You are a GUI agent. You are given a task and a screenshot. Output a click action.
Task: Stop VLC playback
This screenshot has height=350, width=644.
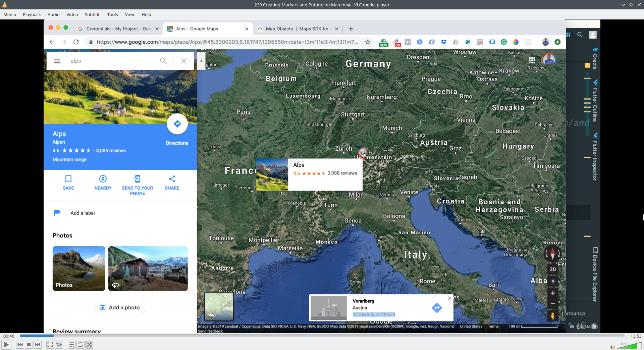click(29, 345)
